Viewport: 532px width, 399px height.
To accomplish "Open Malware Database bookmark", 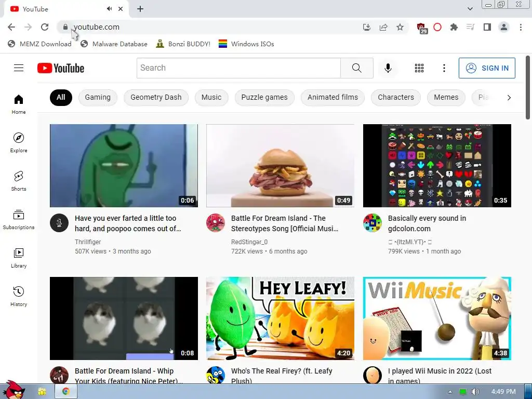I will pyautogui.click(x=114, y=44).
